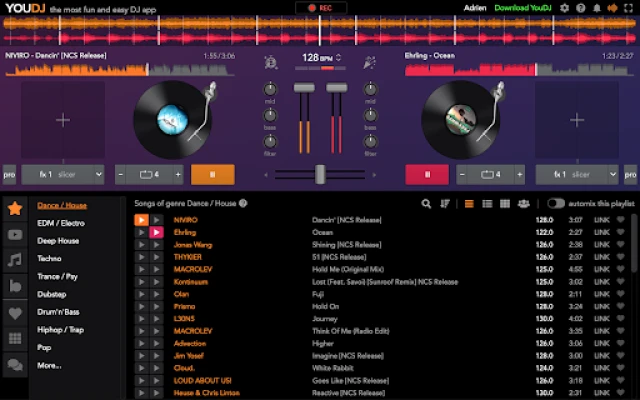This screenshot has height=400, width=640.
Task: Open the music note library in sidebar
Action: (15, 261)
